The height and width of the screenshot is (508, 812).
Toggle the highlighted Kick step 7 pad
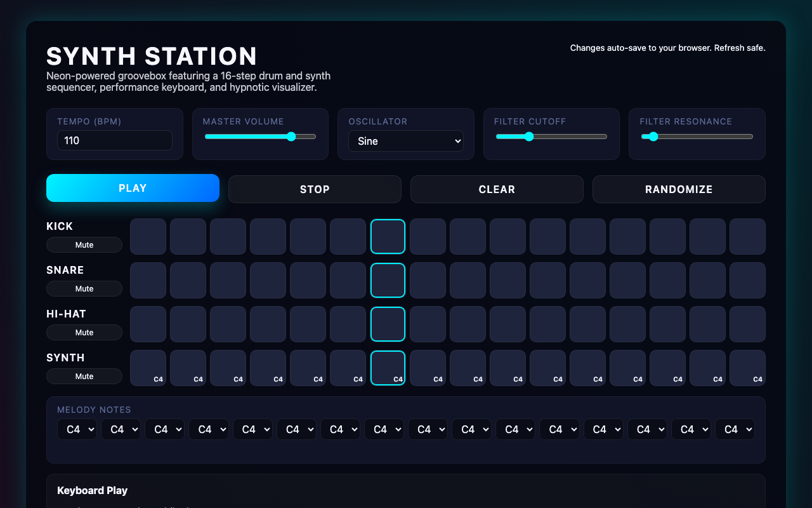click(388, 236)
